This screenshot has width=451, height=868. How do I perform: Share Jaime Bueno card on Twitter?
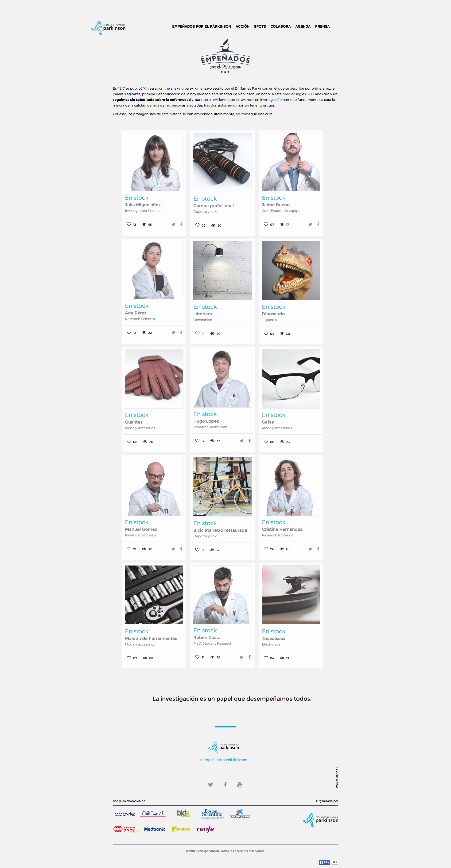click(310, 224)
